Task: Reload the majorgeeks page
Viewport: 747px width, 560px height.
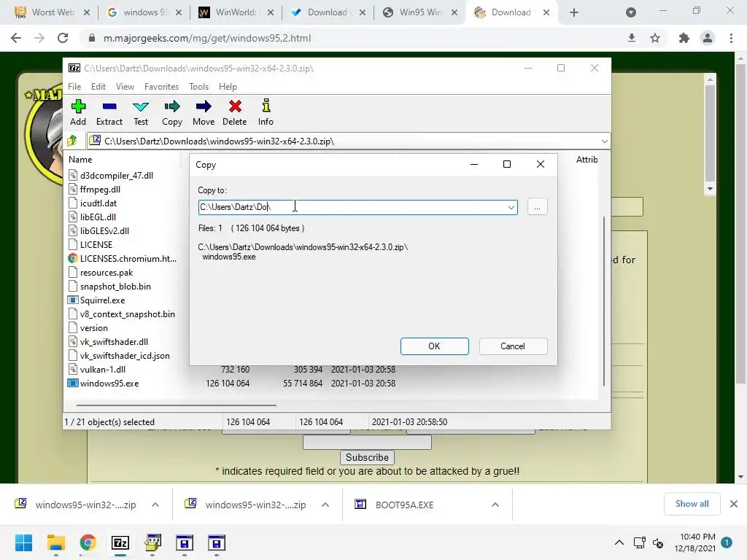Action: pos(63,38)
